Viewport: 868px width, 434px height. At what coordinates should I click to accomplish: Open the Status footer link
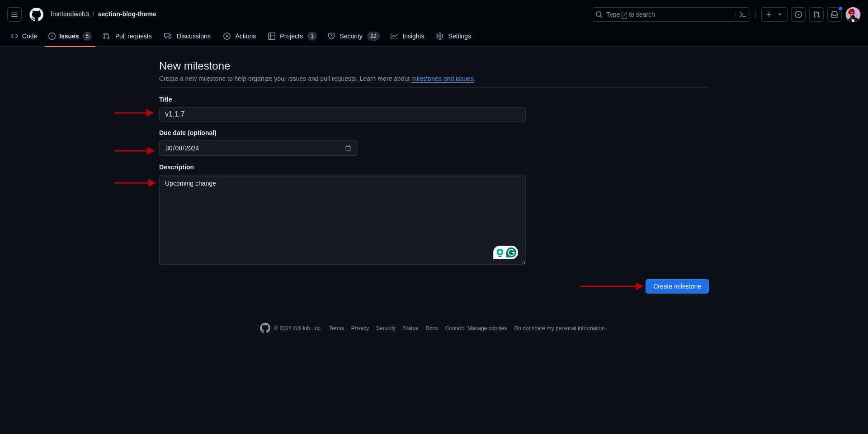410,328
